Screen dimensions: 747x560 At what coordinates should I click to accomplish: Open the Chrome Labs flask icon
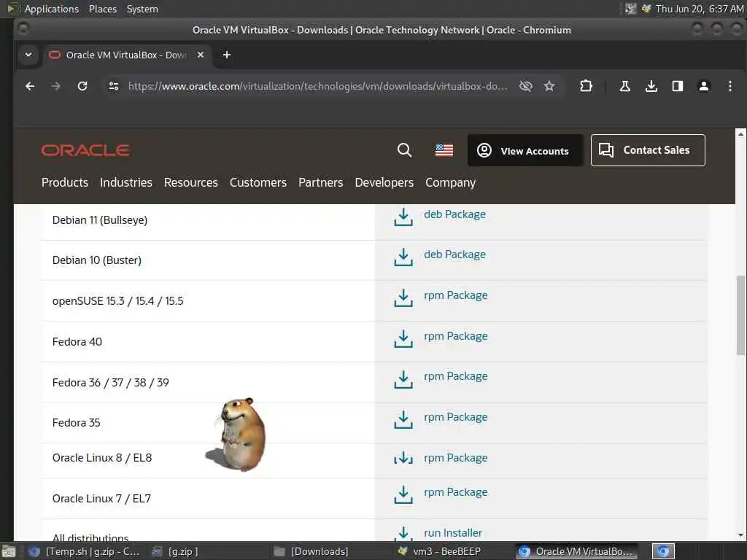click(624, 86)
